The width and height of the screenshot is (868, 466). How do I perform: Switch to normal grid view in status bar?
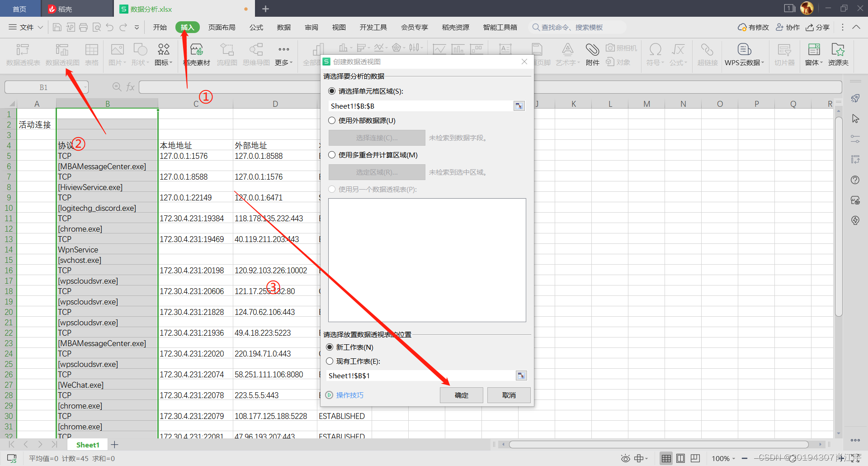pyautogui.click(x=666, y=458)
